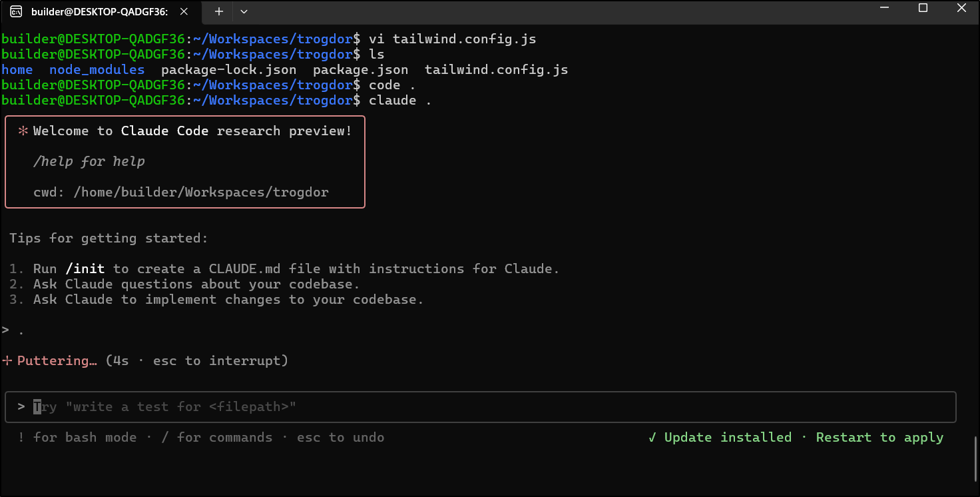Click '(4s · esc to interrupt)' text

(197, 361)
